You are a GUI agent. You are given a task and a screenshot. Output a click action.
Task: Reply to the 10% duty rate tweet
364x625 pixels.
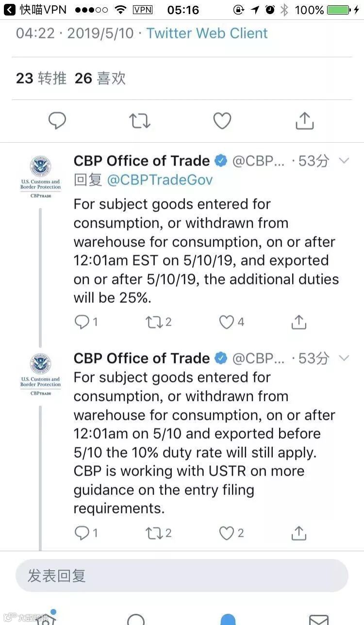pyautogui.click(x=82, y=533)
